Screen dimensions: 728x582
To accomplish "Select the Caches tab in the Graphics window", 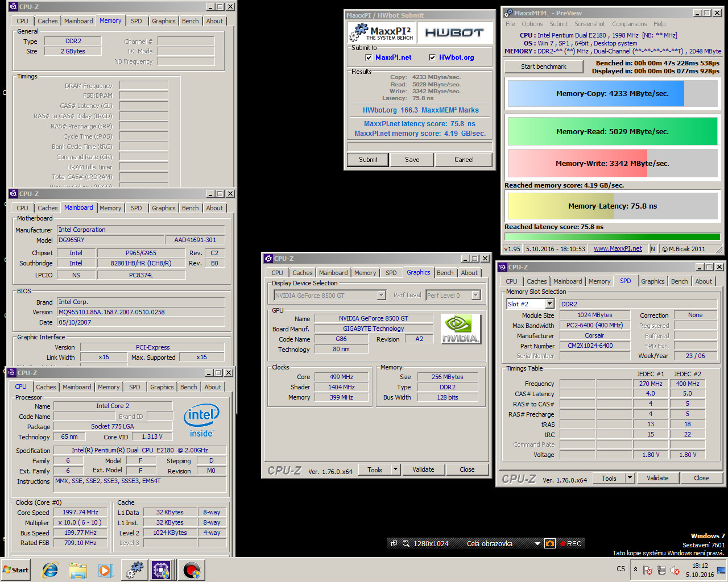I will [x=303, y=273].
